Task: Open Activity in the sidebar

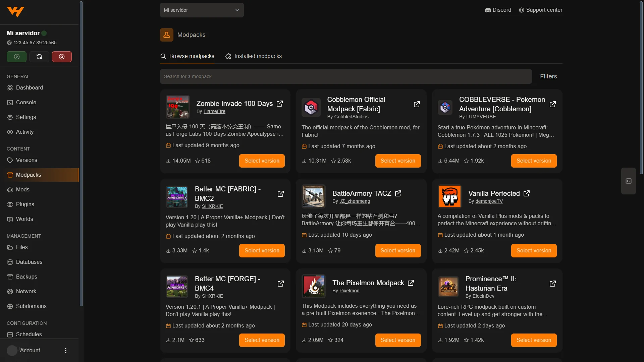Action: pyautogui.click(x=39, y=132)
